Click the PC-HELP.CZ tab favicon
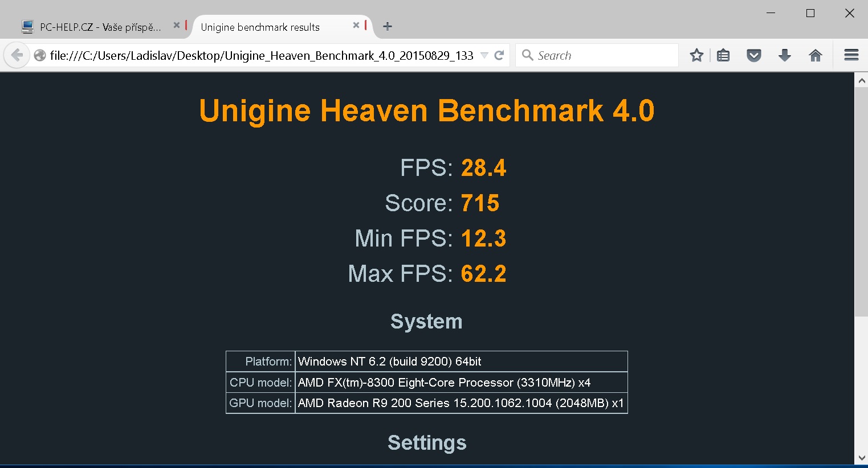The width and height of the screenshot is (868, 468). pyautogui.click(x=27, y=27)
